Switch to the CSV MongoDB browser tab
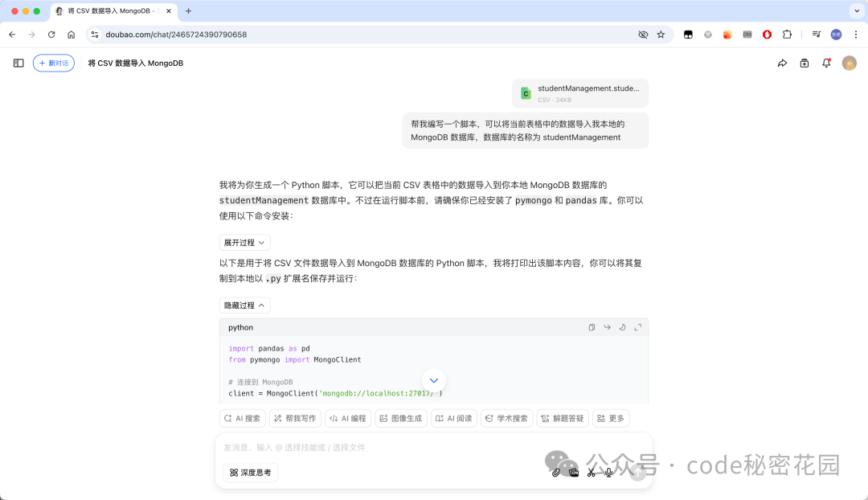 click(113, 11)
